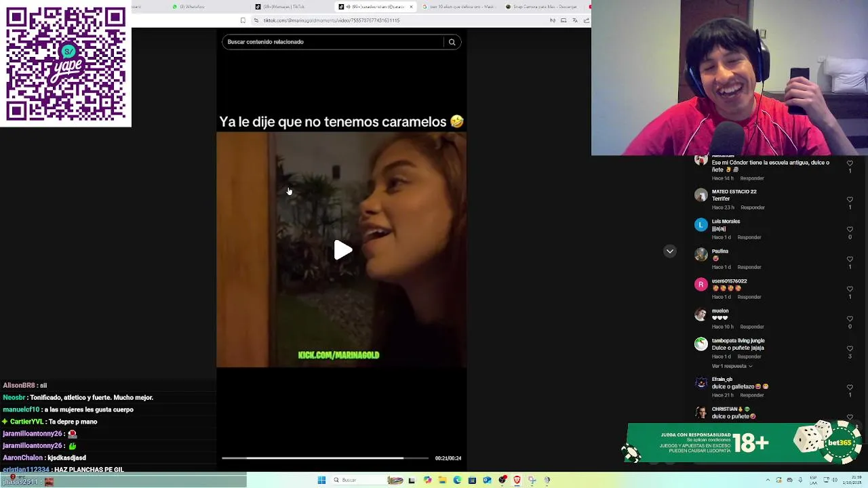The height and width of the screenshot is (488, 868).
Task: Like Paulina's comment
Action: tap(850, 259)
